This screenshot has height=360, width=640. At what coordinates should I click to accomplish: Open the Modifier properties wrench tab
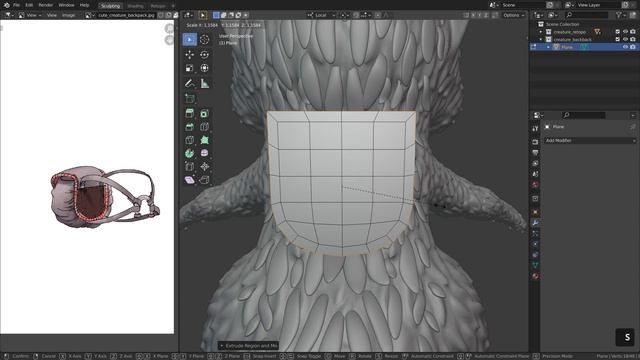point(535,223)
